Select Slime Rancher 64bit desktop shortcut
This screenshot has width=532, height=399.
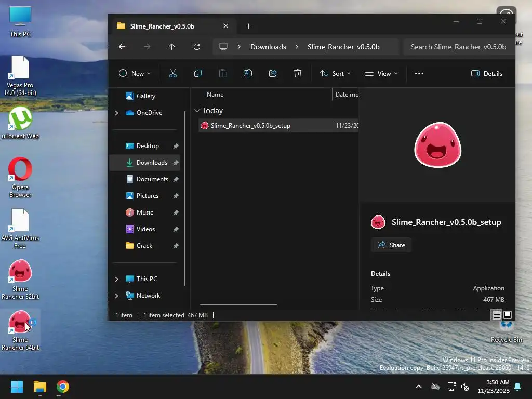20,330
